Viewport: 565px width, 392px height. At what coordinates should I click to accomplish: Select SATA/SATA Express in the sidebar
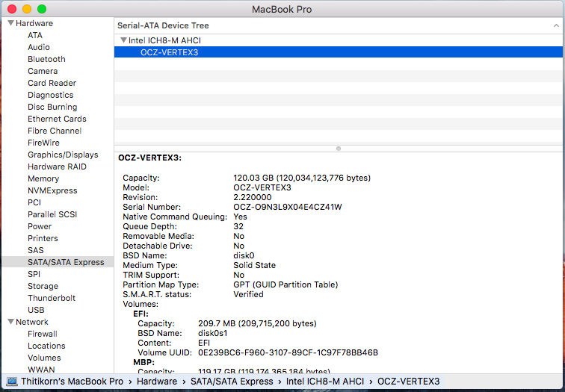(58, 262)
